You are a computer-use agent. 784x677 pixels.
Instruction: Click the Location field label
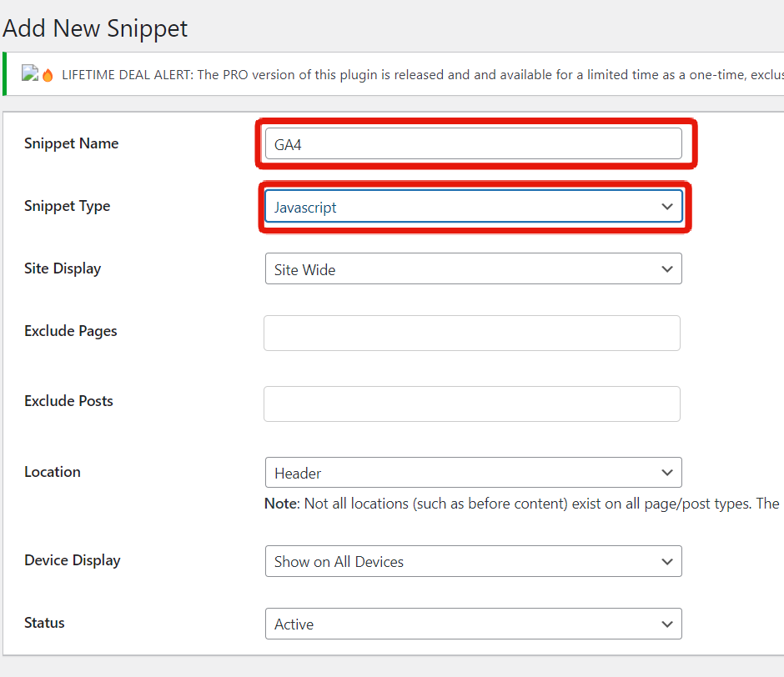53,472
